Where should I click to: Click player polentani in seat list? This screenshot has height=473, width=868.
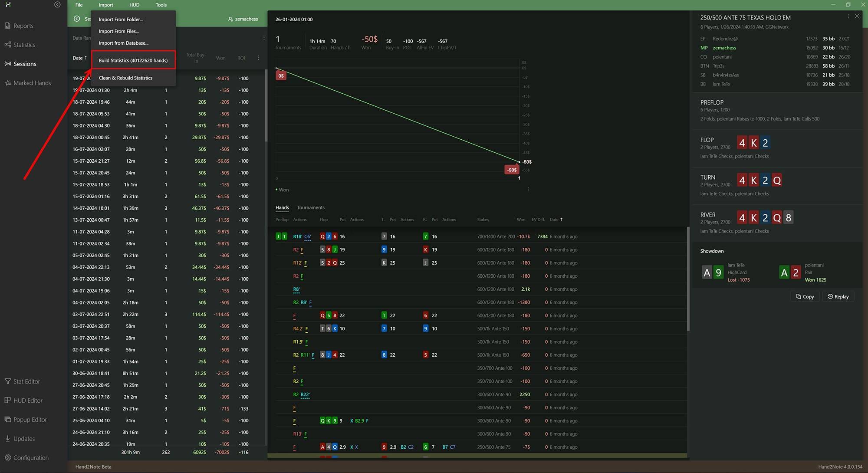pos(722,57)
